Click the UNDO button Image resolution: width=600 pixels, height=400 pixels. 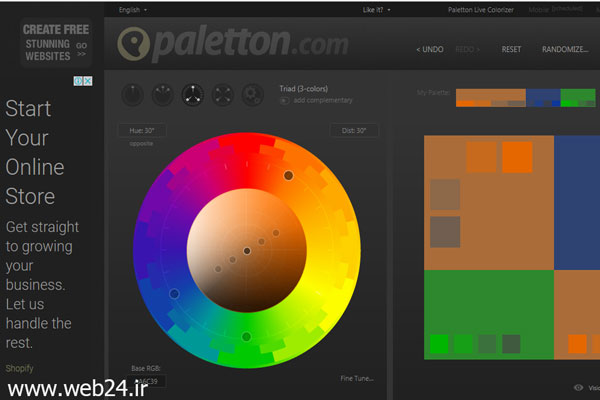(430, 49)
